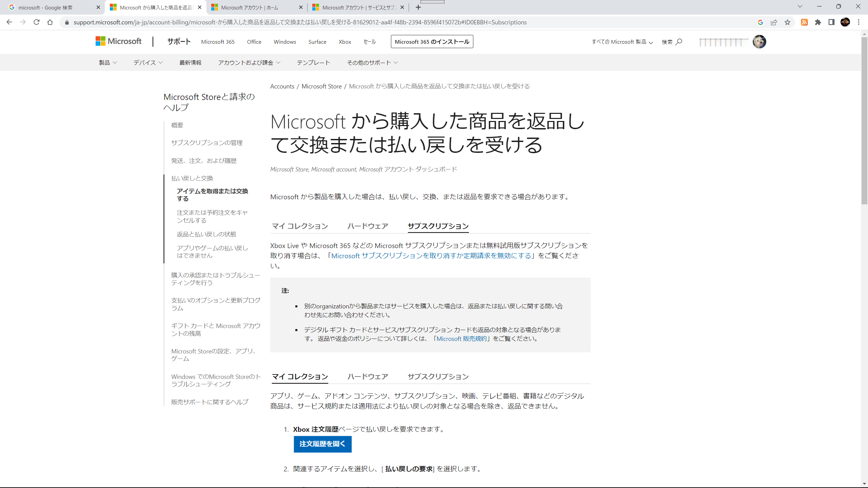Expand the その他のサポート dropdown
This screenshot has width=868, height=488.
[372, 63]
